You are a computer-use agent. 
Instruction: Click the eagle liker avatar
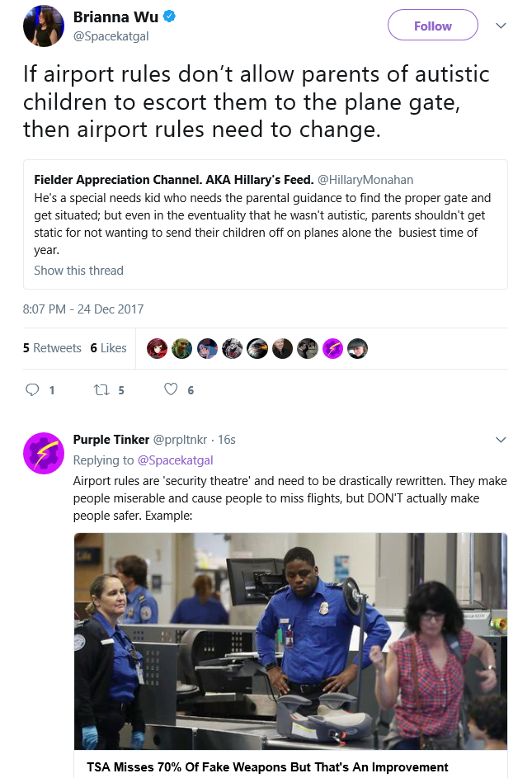point(257,349)
